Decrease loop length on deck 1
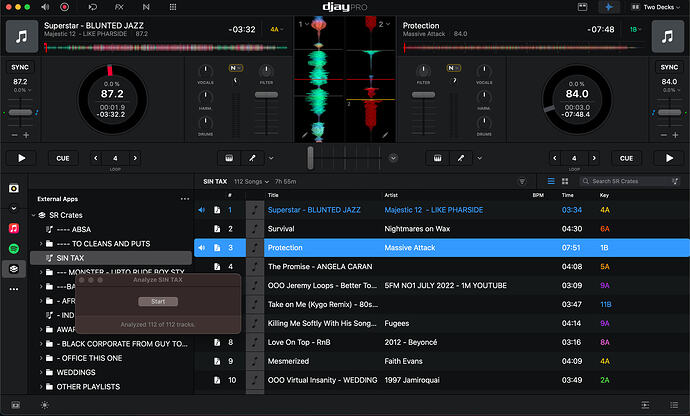The width and height of the screenshot is (690, 416). (95, 158)
